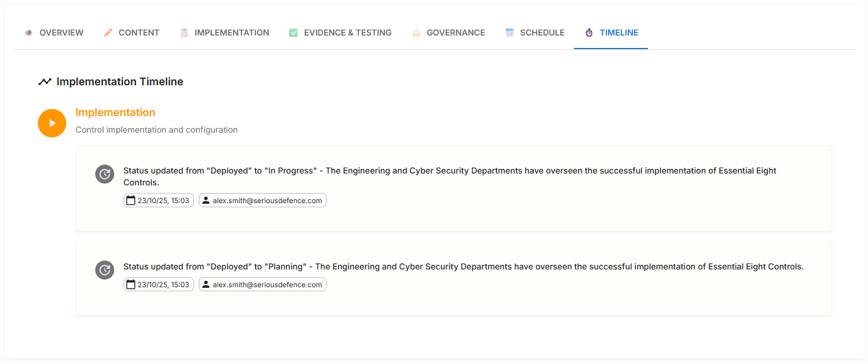This screenshot has width=868, height=363.
Task: Open the Overview tab
Action: click(x=54, y=33)
